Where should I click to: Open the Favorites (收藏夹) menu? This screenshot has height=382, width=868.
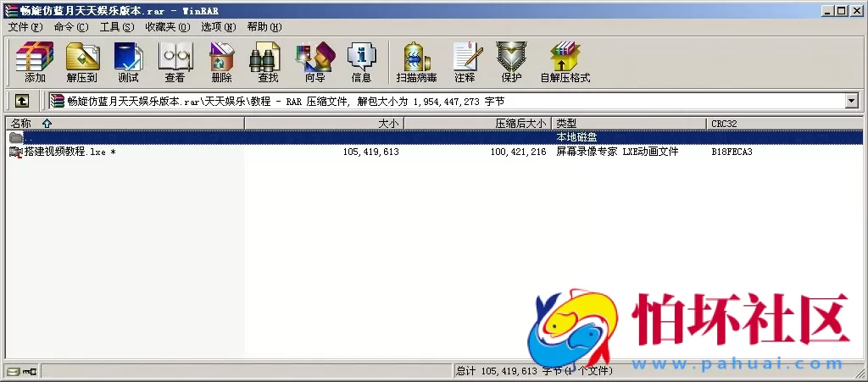[168, 27]
